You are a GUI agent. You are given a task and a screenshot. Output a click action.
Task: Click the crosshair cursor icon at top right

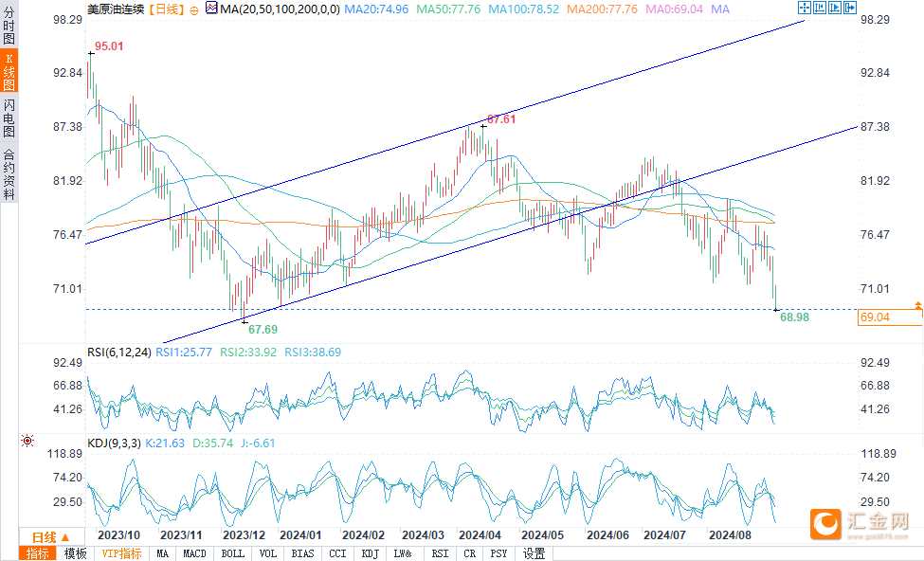pos(803,9)
